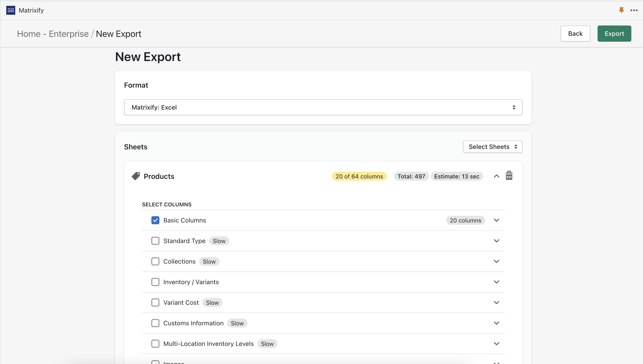Expand the Basic Columns group chevron
Viewport: 643px width, 364px height.
click(496, 220)
